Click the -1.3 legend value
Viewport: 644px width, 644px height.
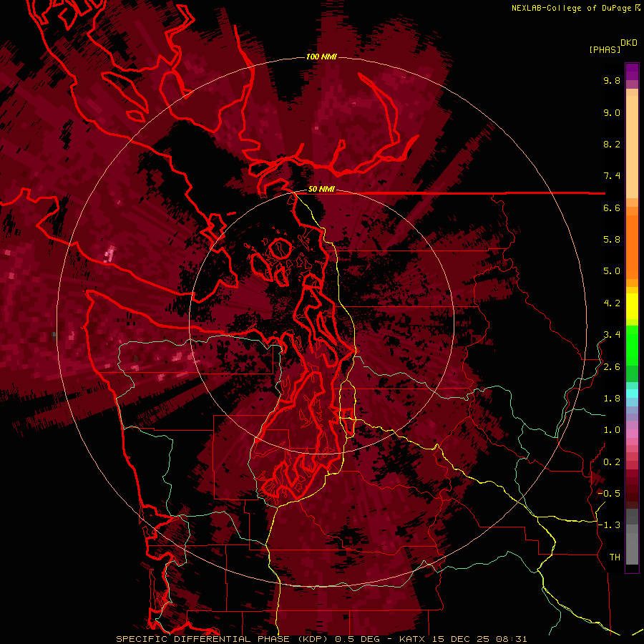pos(609,525)
